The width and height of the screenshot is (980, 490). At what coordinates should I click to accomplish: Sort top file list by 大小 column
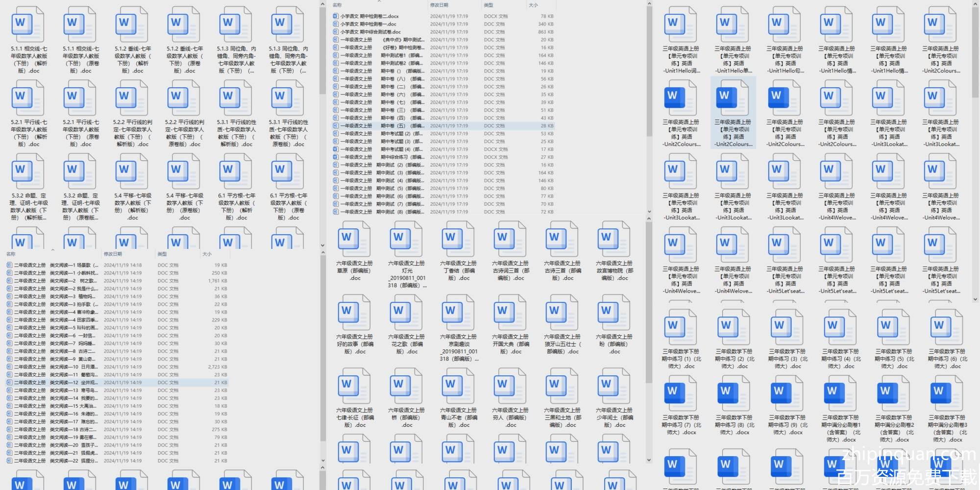(x=533, y=5)
